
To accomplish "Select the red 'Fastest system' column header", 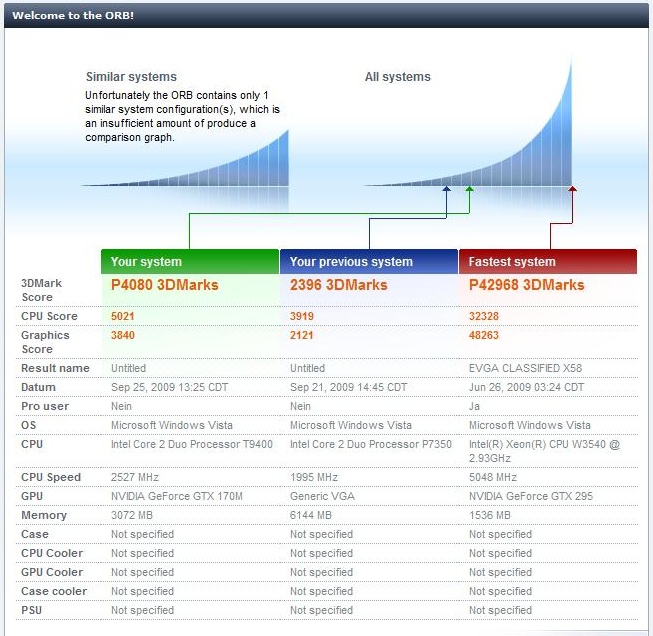I will click(548, 262).
